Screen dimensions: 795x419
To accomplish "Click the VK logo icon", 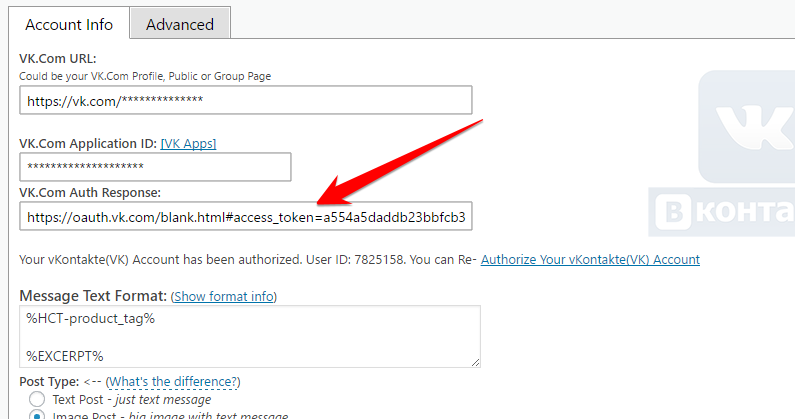I will pos(748,127).
